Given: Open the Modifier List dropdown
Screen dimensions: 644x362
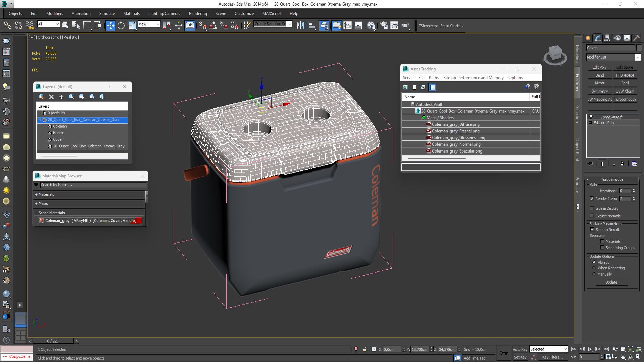Looking at the screenshot, I should tap(638, 57).
